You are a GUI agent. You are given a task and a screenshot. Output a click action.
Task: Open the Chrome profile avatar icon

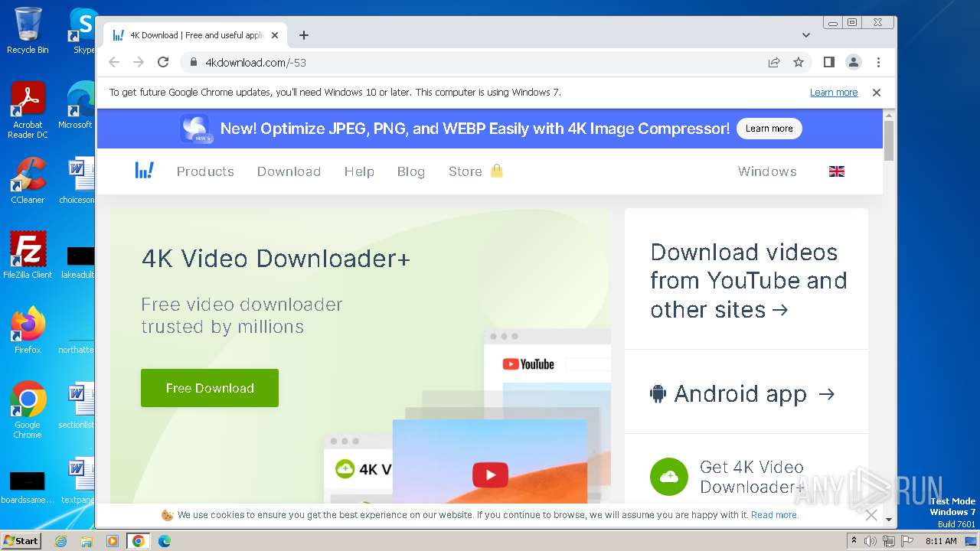853,62
